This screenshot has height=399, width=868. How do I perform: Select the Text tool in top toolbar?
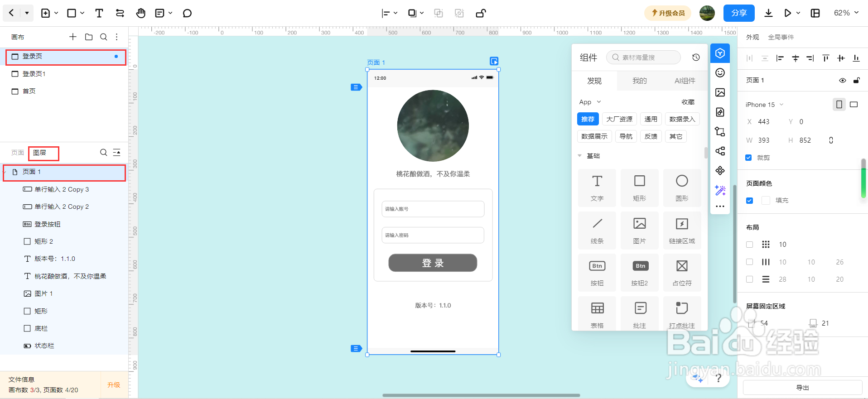point(99,13)
